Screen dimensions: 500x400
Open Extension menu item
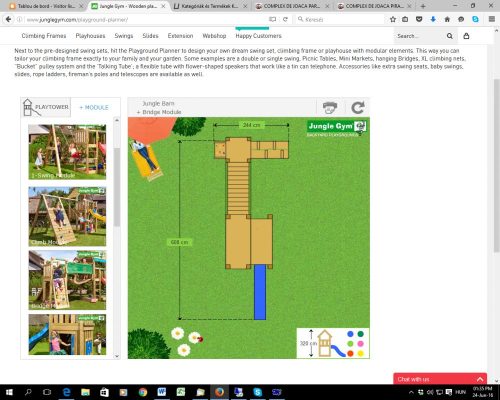pyautogui.click(x=180, y=36)
